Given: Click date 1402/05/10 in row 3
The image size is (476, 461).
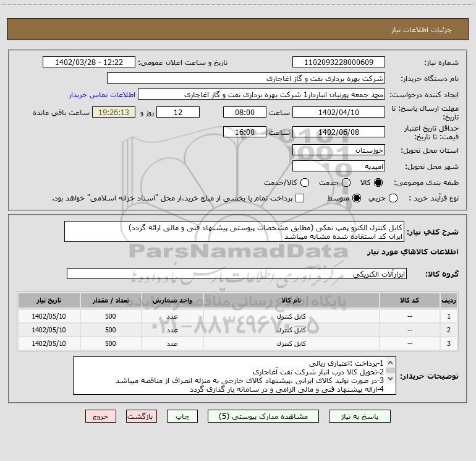Looking at the screenshot, I should coord(49,343).
